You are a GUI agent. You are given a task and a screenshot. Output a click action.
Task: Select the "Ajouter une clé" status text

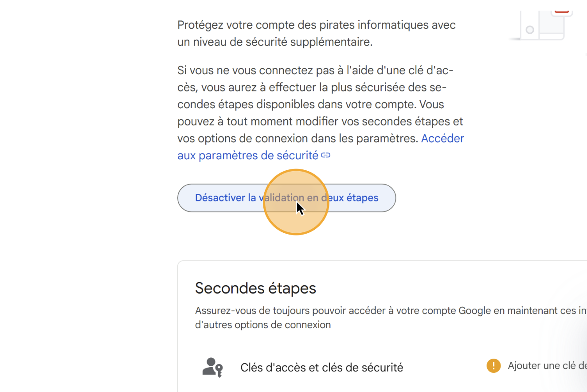(x=547, y=366)
